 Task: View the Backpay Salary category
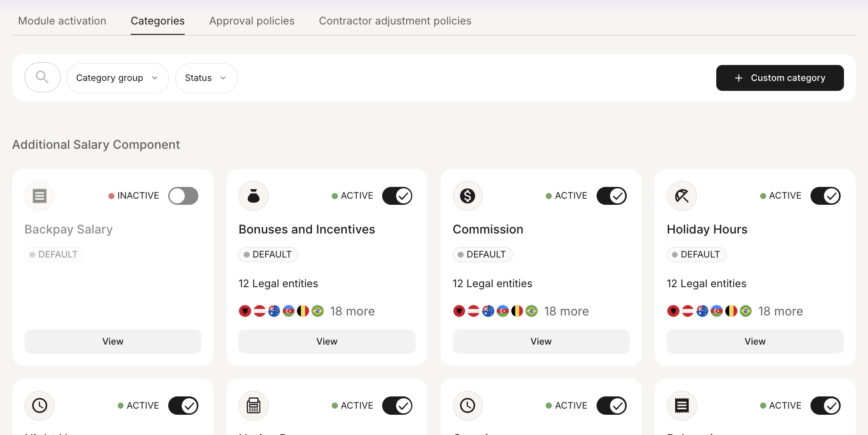113,341
